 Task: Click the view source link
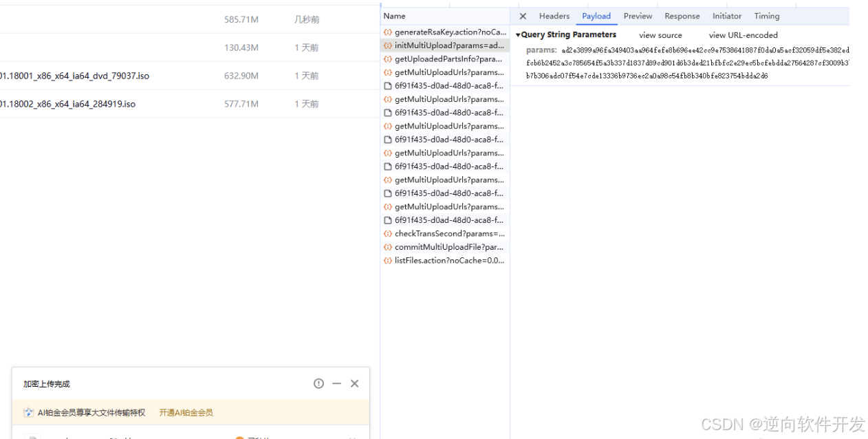[660, 35]
